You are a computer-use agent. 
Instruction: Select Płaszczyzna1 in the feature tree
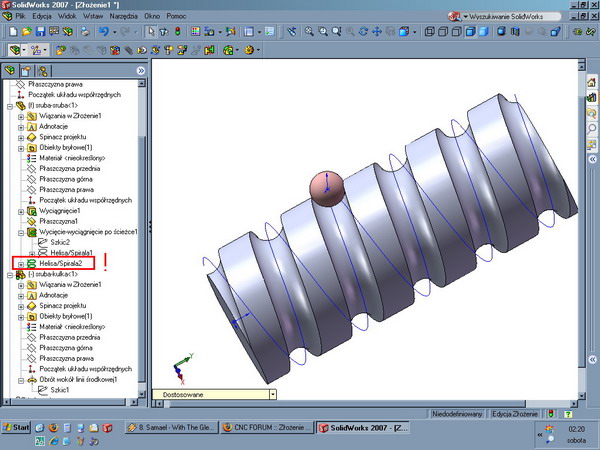click(x=59, y=221)
